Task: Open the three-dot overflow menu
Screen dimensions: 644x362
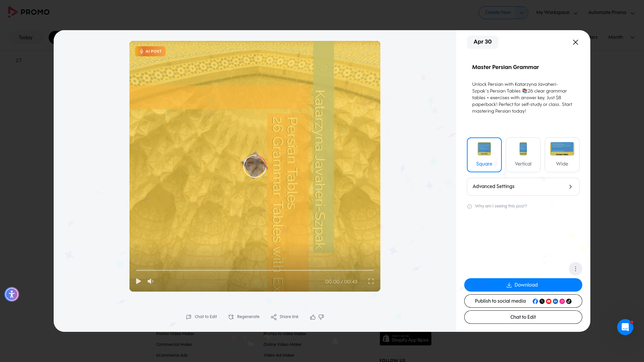Action: (575, 268)
